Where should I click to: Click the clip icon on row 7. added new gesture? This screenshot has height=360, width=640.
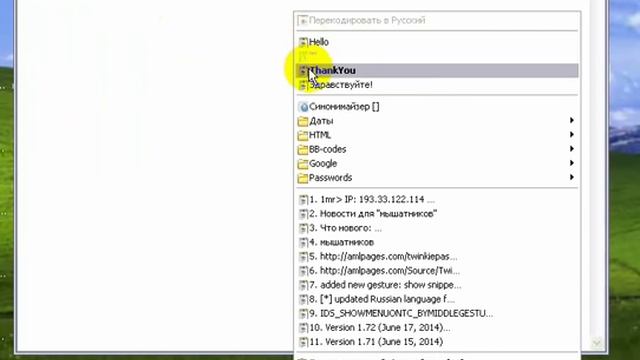click(303, 285)
